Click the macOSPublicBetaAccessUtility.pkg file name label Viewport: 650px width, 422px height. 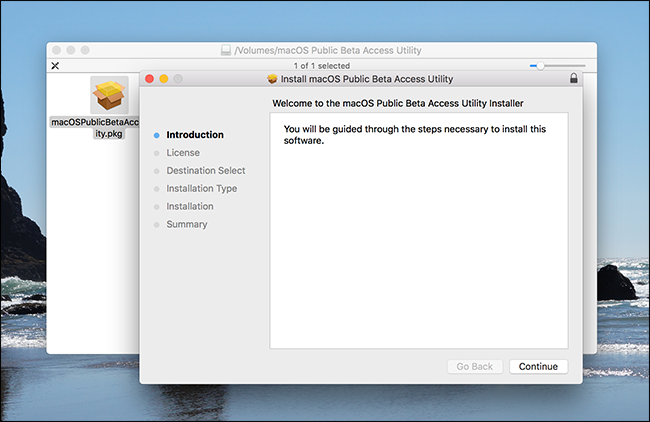[x=95, y=128]
